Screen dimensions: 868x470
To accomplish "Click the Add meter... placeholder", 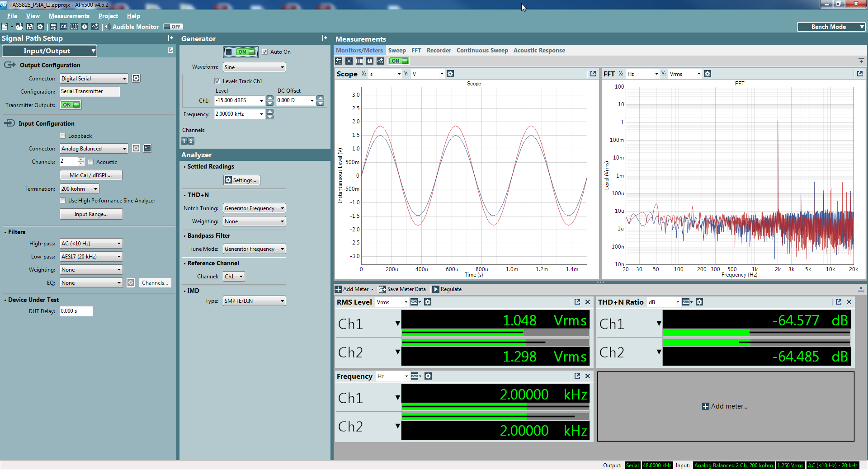I will pyautogui.click(x=725, y=406).
